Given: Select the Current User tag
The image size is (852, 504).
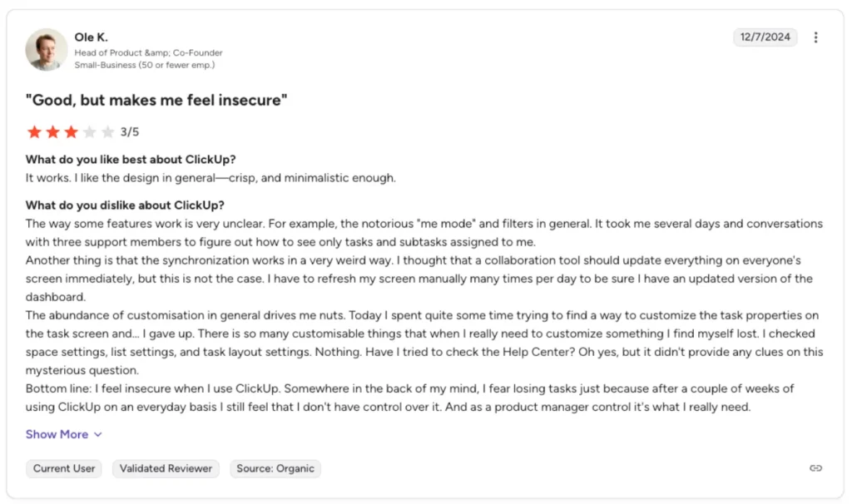Looking at the screenshot, I should tap(63, 468).
